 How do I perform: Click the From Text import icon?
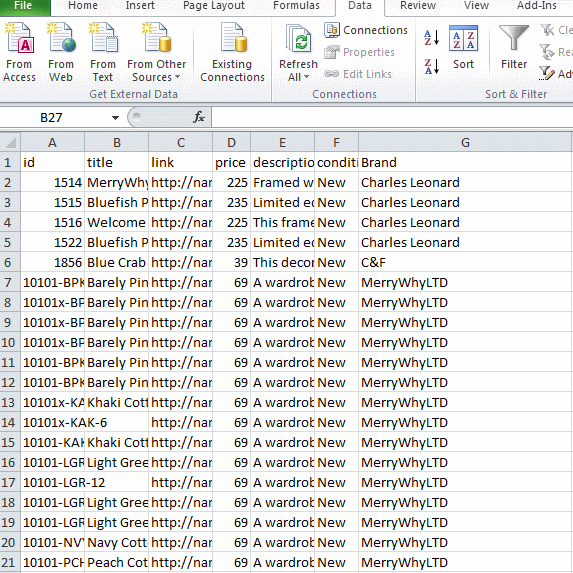(103, 38)
